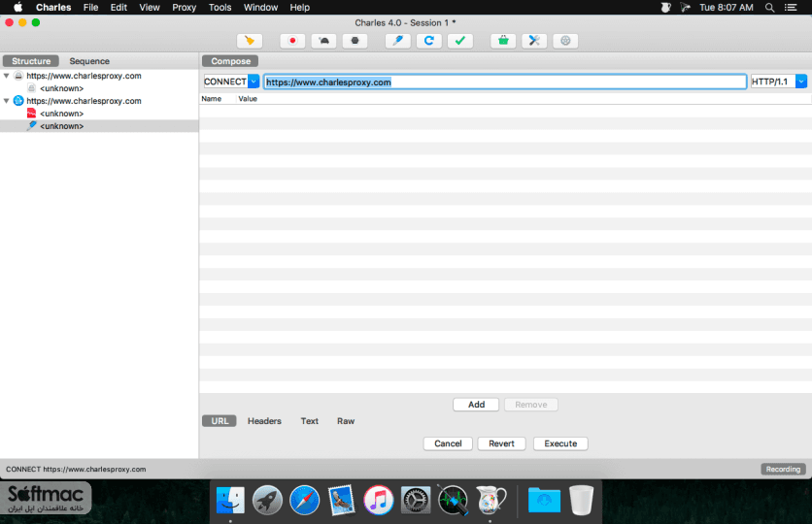Open Activity monitor-style icon in Dock
812x524 pixels.
tap(453, 500)
